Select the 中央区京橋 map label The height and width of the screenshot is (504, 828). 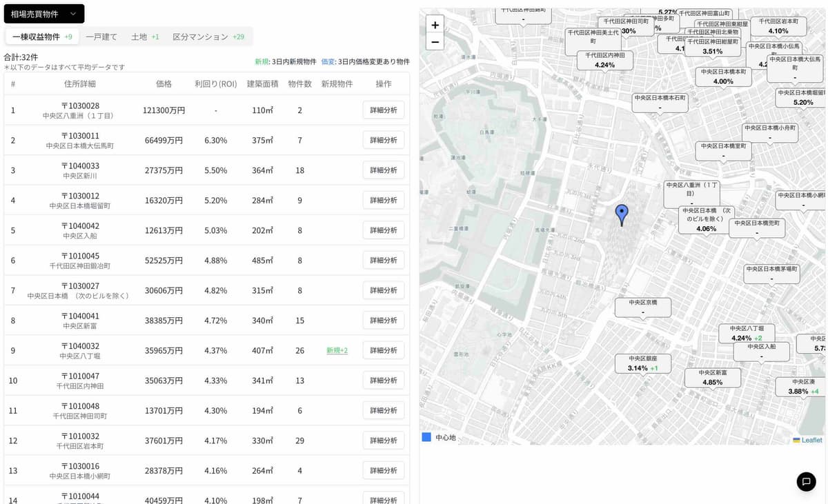click(x=642, y=307)
